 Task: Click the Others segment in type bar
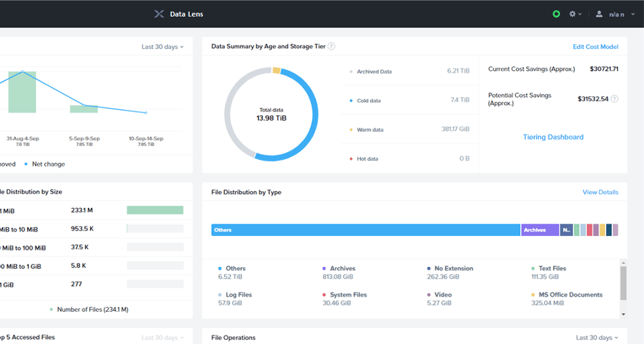coord(365,230)
